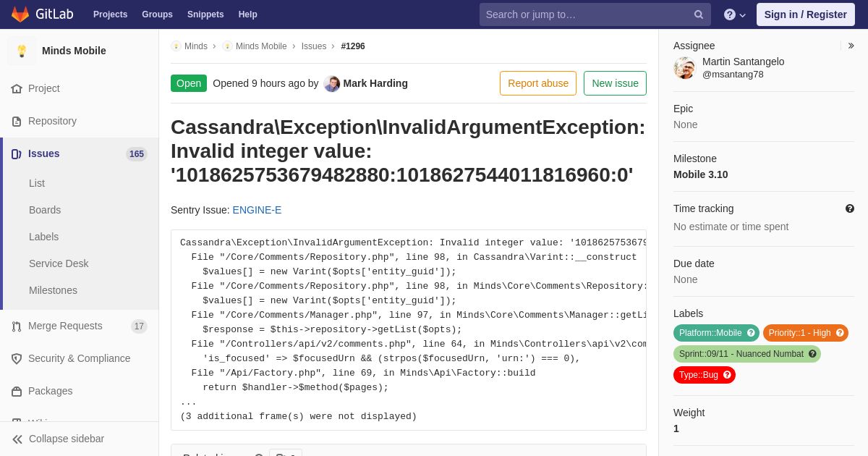This screenshot has height=456, width=868.
Task: Select Boards under Issues sidebar
Action: 45,210
